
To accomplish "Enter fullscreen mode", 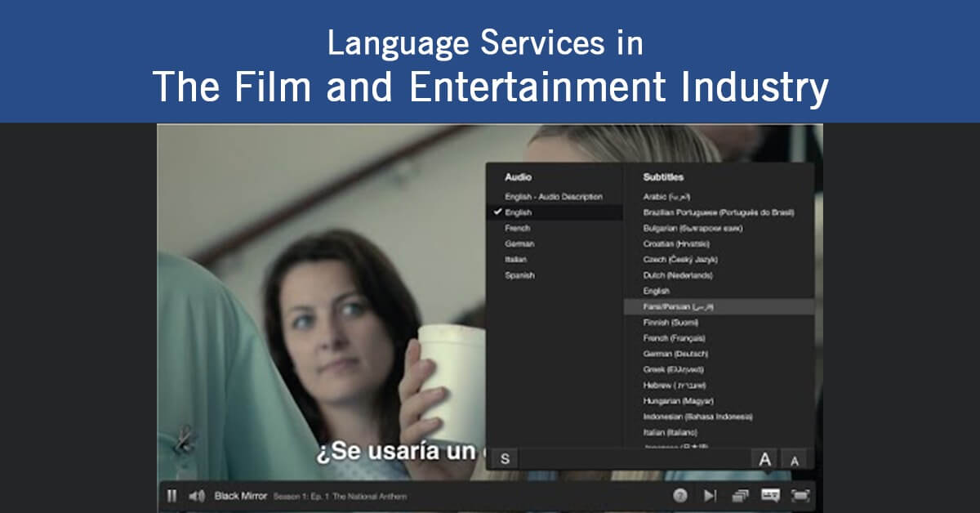I will tap(800, 495).
